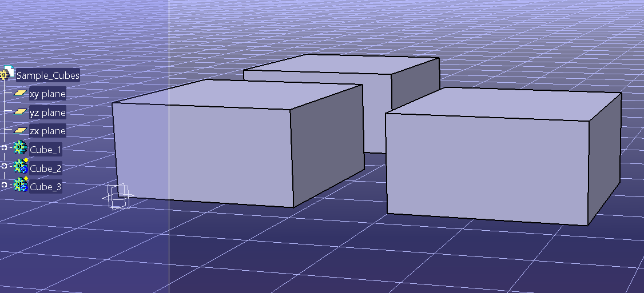The image size is (644, 293).
Task: Click the Sample_Cubes product icon
Action: [7, 73]
